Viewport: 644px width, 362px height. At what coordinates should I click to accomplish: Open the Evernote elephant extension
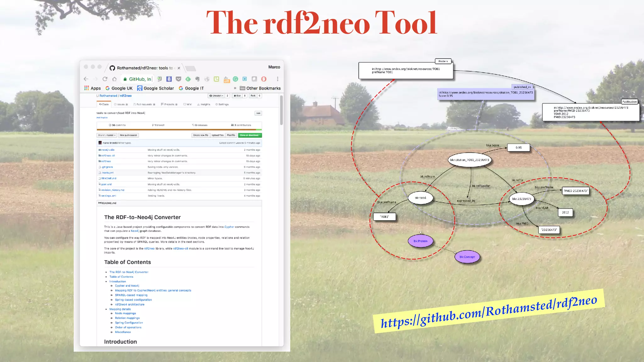click(x=197, y=79)
